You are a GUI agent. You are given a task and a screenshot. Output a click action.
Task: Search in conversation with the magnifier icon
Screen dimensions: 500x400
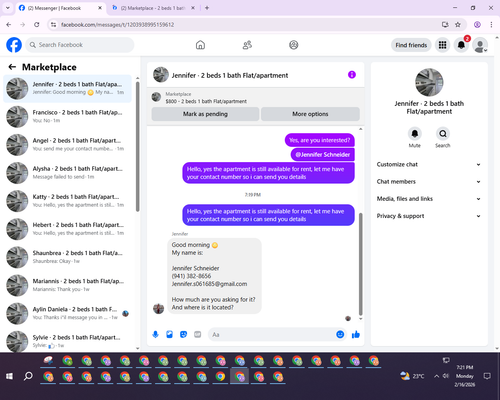[x=443, y=134]
